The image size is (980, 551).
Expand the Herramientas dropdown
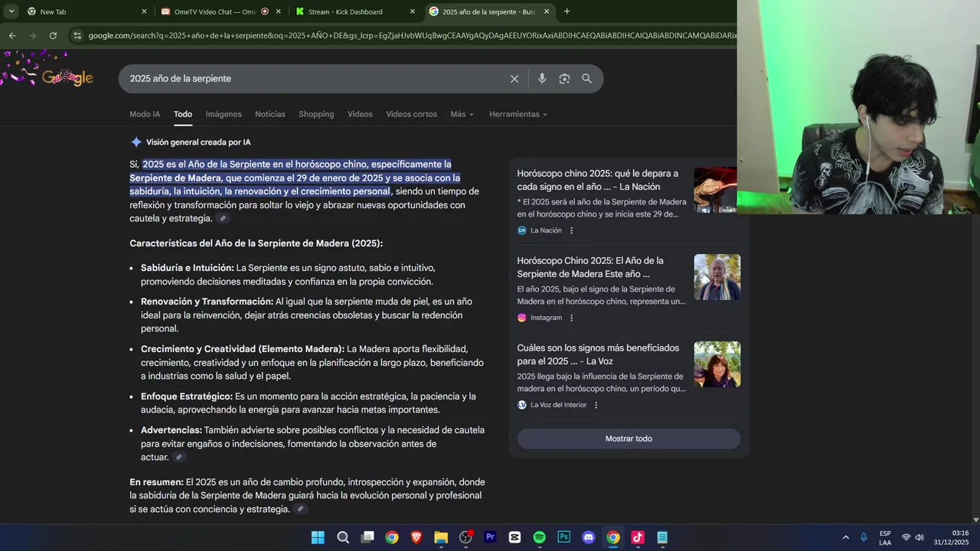tap(518, 114)
